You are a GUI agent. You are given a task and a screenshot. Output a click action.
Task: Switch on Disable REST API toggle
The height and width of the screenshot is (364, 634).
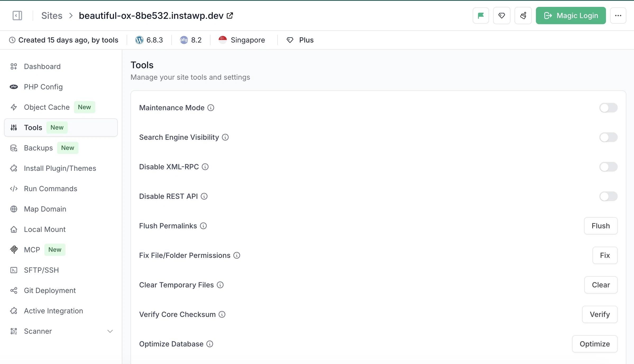pyautogui.click(x=608, y=196)
